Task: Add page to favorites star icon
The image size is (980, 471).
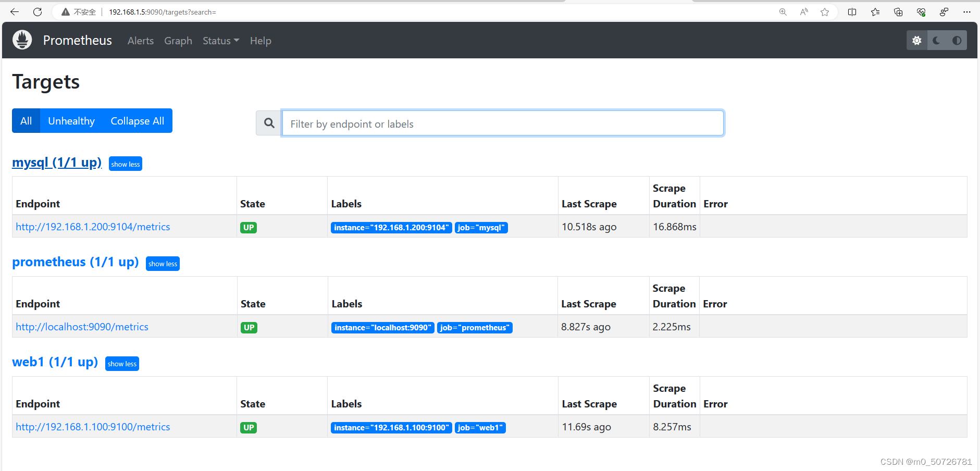Action: click(825, 11)
